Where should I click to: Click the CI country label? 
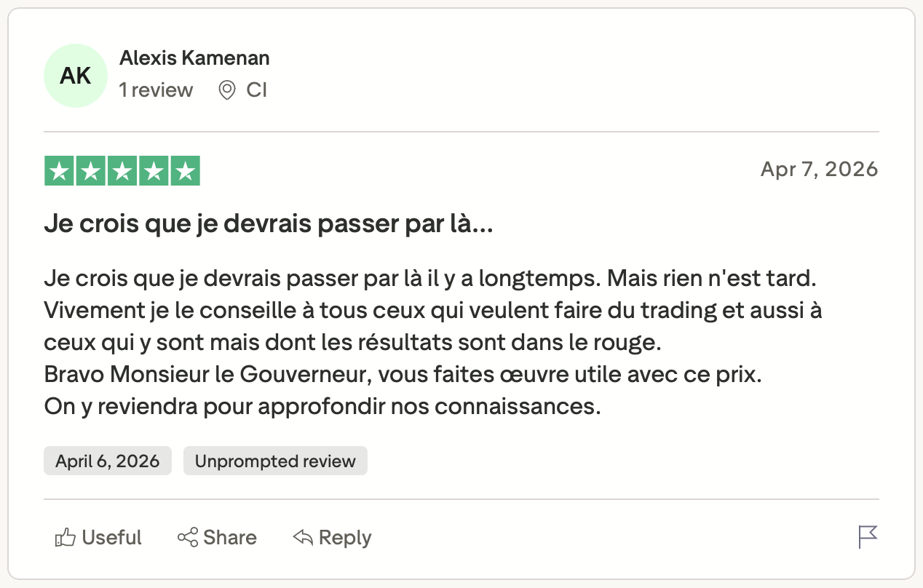[256, 90]
